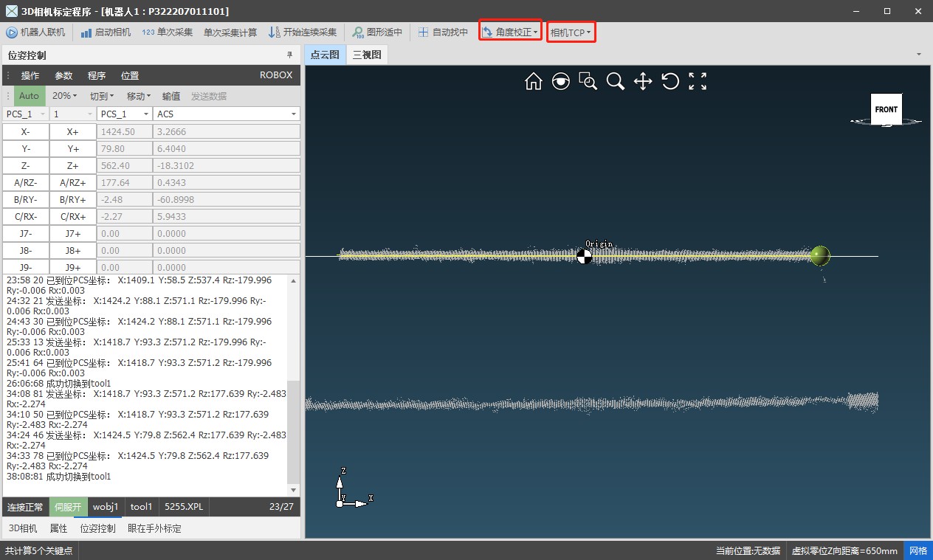Switch to the 三视图 tab
The height and width of the screenshot is (560, 933).
367,55
